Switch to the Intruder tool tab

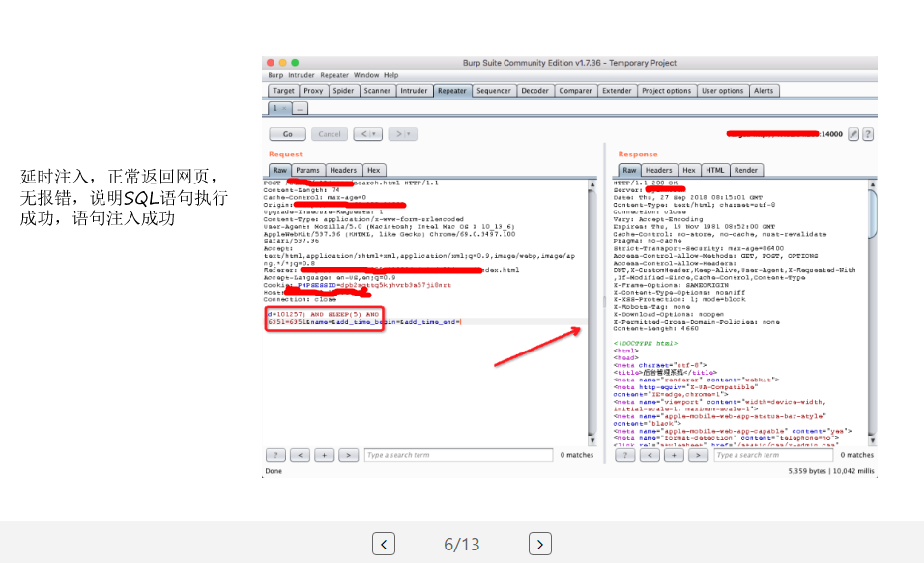[414, 91]
